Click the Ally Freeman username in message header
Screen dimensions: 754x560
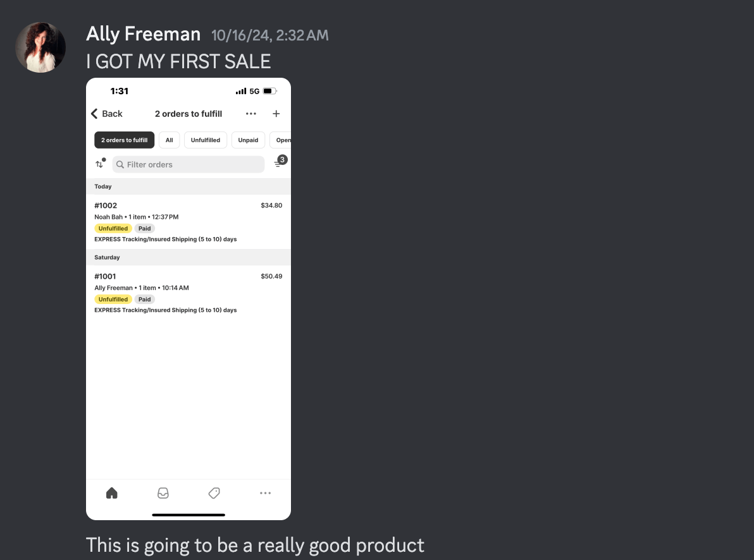(x=143, y=33)
